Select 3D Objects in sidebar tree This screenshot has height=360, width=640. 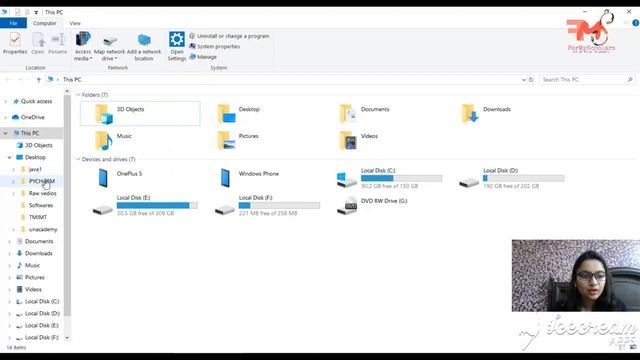click(x=39, y=145)
